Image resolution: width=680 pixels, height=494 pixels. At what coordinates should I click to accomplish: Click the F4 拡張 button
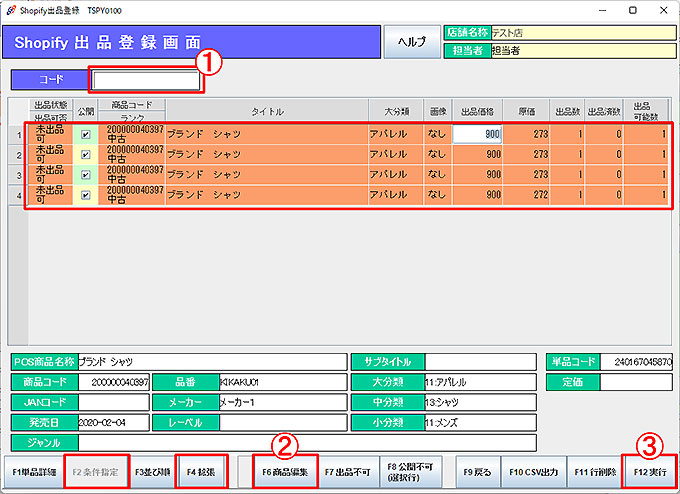(x=201, y=472)
